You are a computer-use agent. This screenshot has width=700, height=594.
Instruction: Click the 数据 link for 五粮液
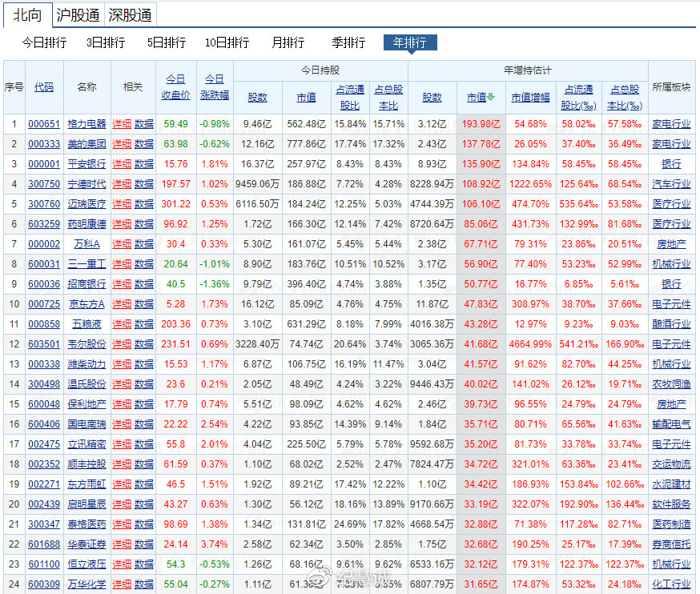pyautogui.click(x=143, y=324)
